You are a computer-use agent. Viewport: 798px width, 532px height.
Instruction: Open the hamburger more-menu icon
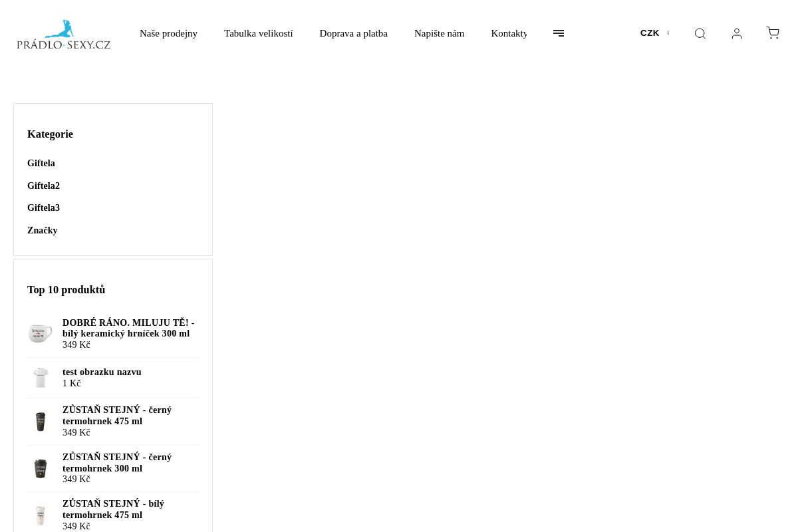coord(559,33)
